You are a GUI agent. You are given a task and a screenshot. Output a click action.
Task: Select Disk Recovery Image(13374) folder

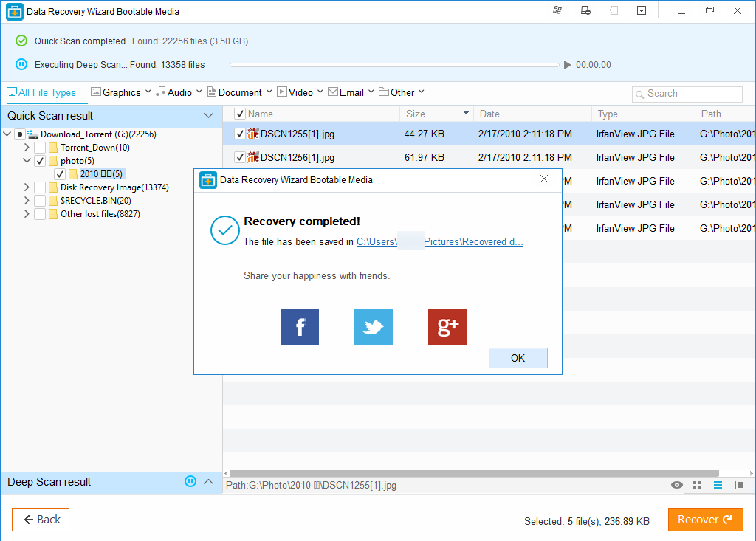[x=114, y=187]
